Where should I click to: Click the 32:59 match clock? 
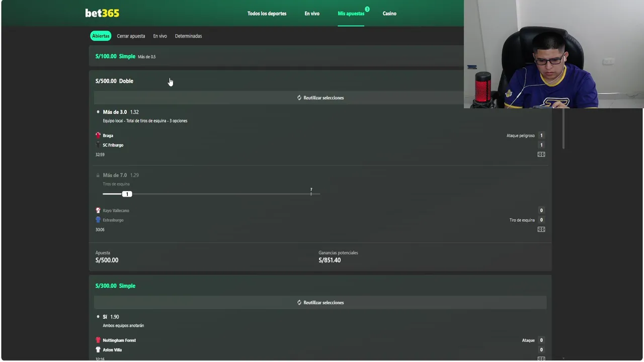[x=100, y=154]
